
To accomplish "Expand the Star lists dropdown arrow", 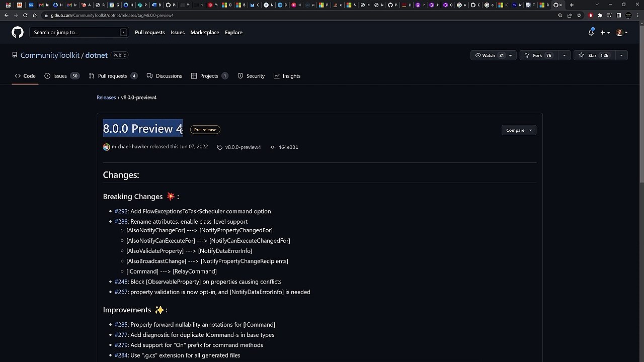I will pos(621,55).
